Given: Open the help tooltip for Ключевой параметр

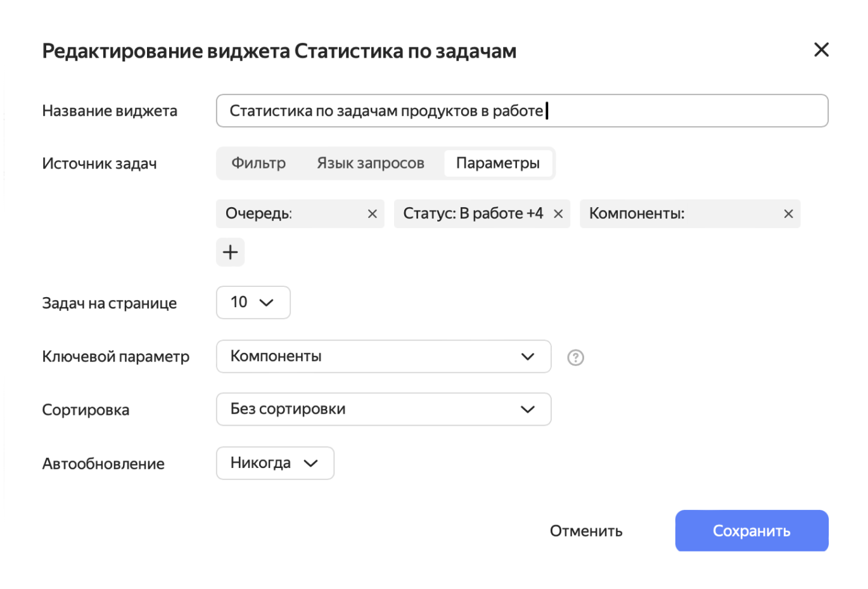Looking at the screenshot, I should coord(575,358).
